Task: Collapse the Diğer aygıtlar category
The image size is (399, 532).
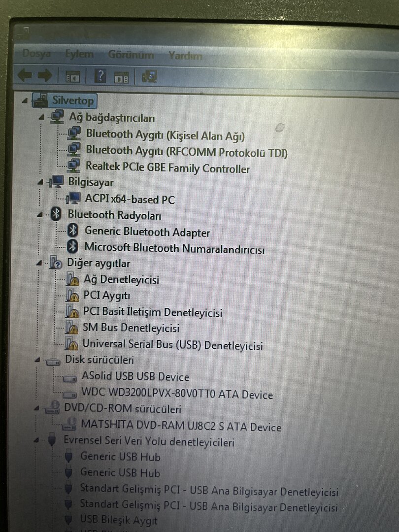Action: (x=39, y=263)
